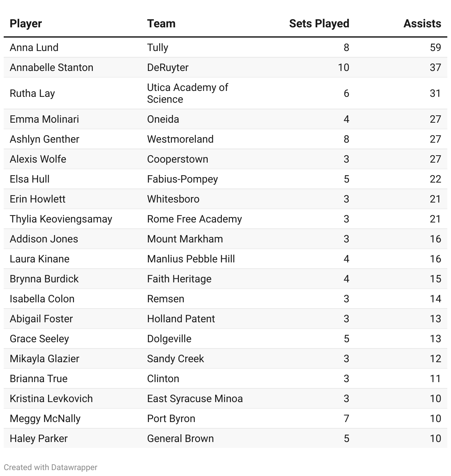Open the Created with Datawrapper link
This screenshot has width=451, height=476.
click(x=51, y=467)
